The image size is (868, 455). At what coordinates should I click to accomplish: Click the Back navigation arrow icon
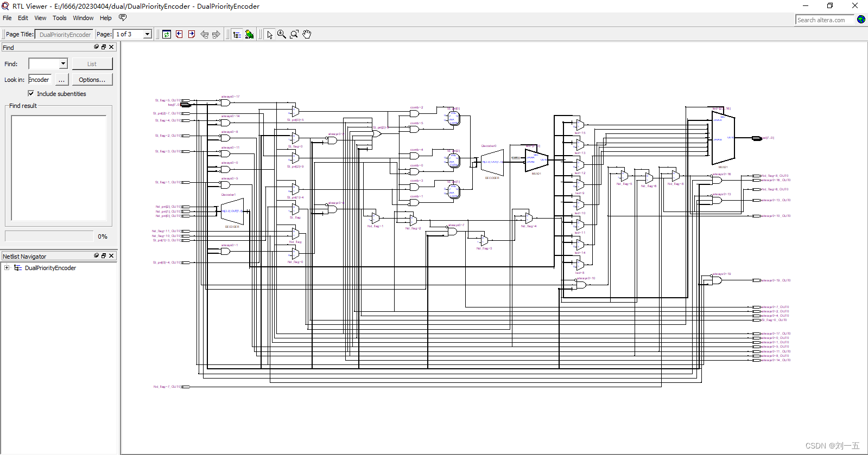[204, 34]
